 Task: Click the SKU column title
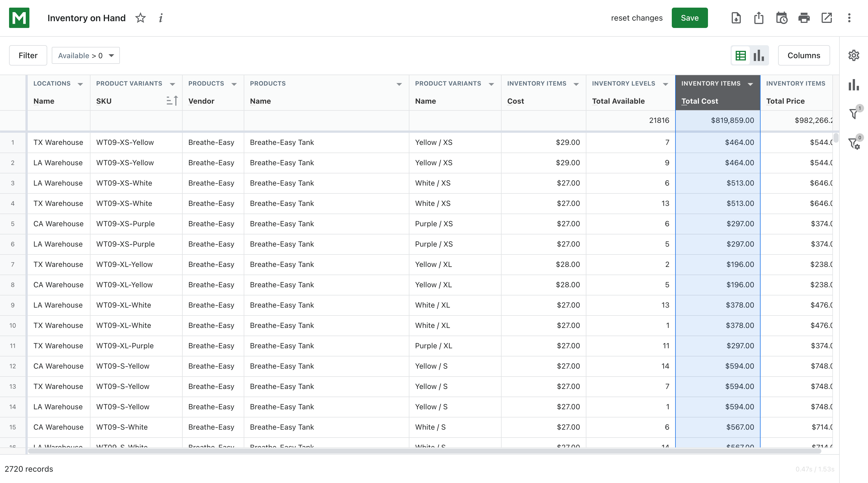coord(104,101)
